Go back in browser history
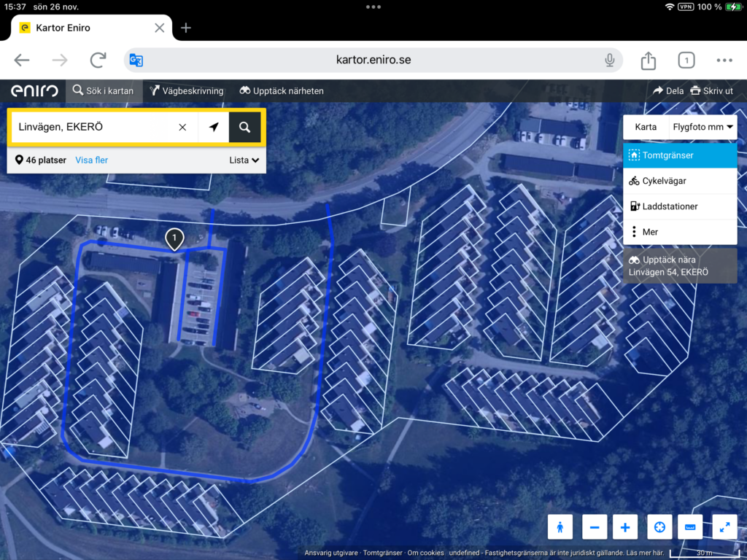Screen dimensions: 747x560 pos(22,60)
